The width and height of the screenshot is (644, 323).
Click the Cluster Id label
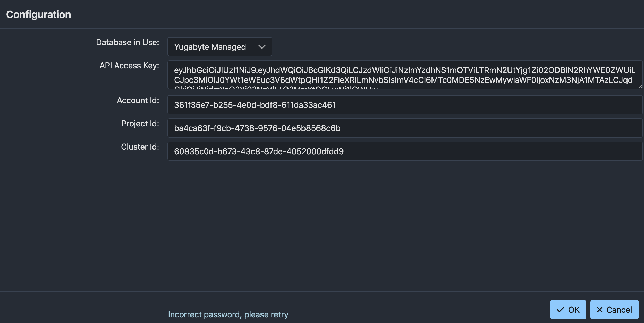click(x=140, y=147)
